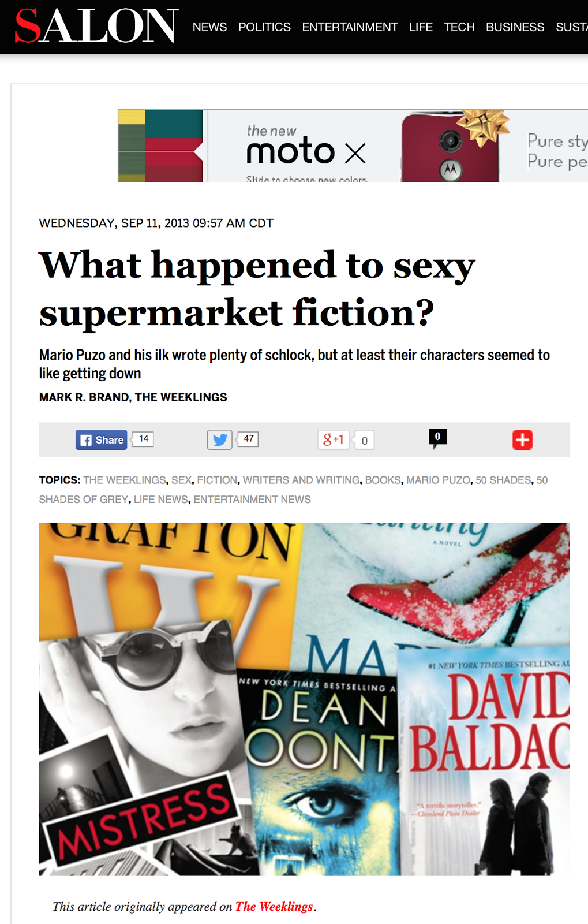588x924 pixels.
Task: Click the Moto X advertisement banner
Action: 353,146
